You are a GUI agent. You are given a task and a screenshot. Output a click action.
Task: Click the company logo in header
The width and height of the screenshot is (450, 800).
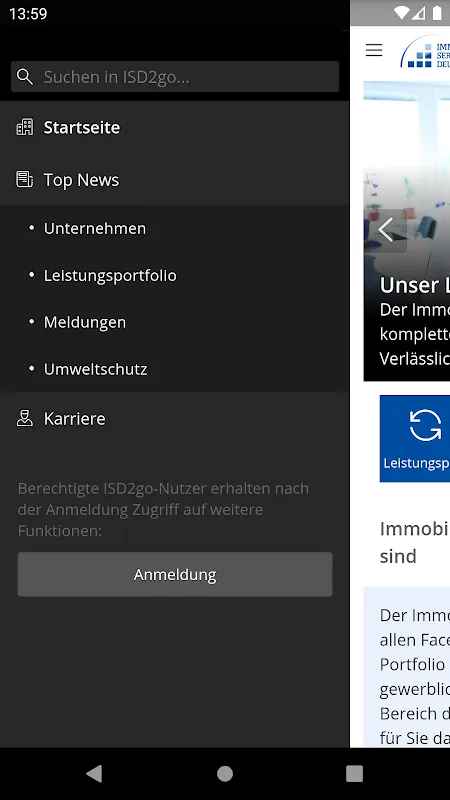coord(425,51)
